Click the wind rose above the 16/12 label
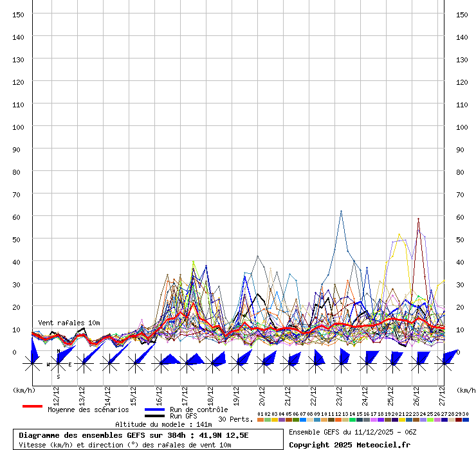This screenshot has height=450, width=476. [x=161, y=363]
